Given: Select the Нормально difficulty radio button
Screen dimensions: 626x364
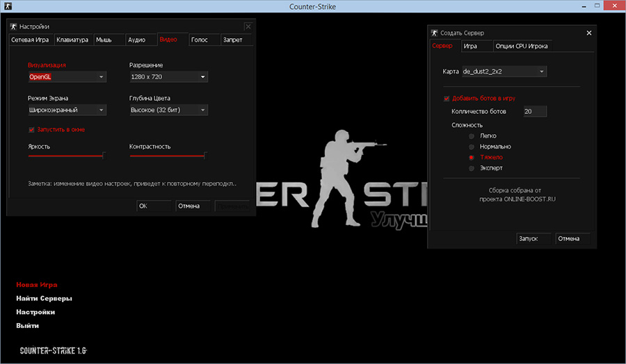Looking at the screenshot, I should [x=472, y=147].
